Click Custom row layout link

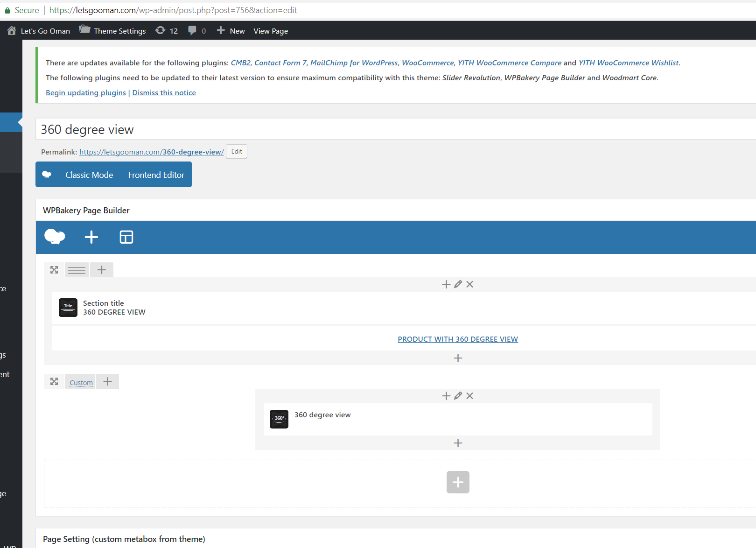pos(81,383)
